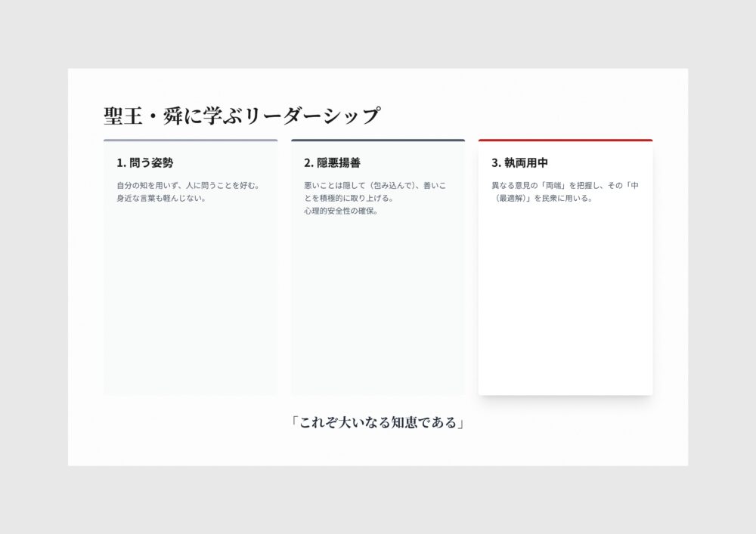The height and width of the screenshot is (534, 756).
Task: Click the pale blue top border of the 問う姿勢 card
Action: pyautogui.click(x=190, y=140)
